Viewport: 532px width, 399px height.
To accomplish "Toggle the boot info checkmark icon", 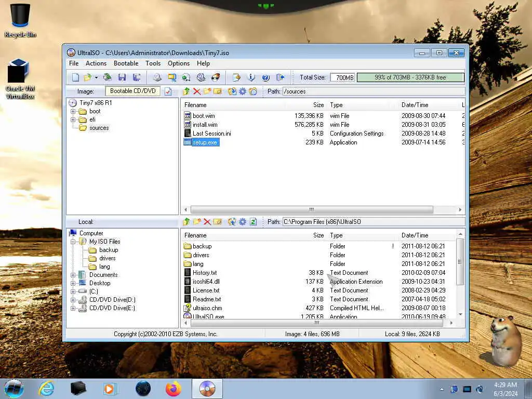I will tap(168, 91).
